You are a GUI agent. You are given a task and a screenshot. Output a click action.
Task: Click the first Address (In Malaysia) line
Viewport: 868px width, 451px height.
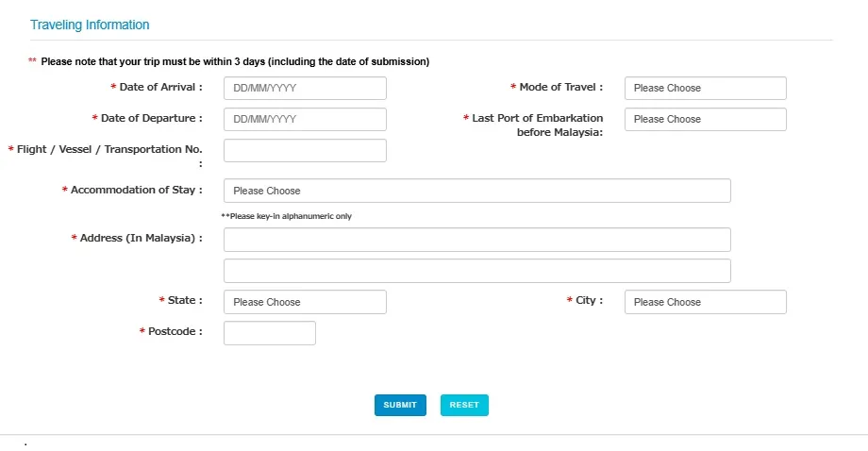tap(476, 240)
